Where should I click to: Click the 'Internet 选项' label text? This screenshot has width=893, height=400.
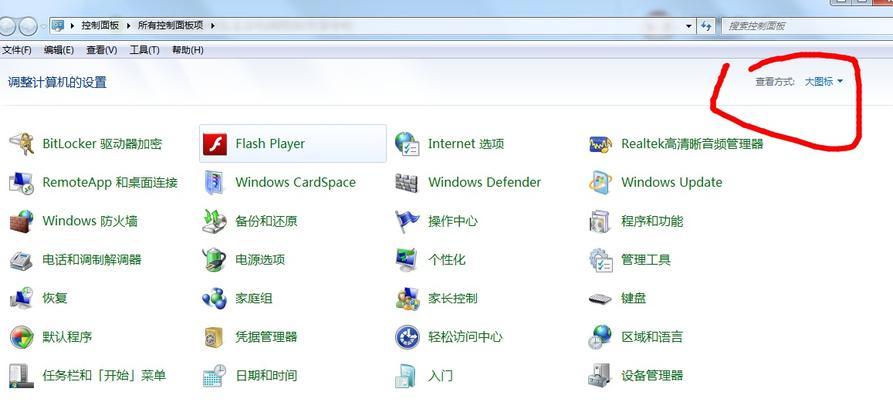[x=466, y=144]
